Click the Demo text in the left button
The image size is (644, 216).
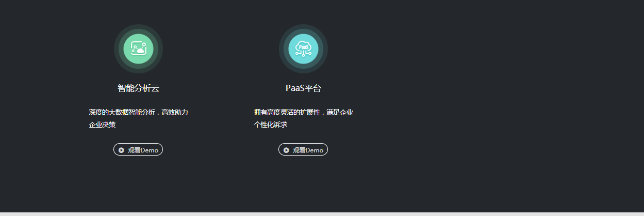click(150, 150)
